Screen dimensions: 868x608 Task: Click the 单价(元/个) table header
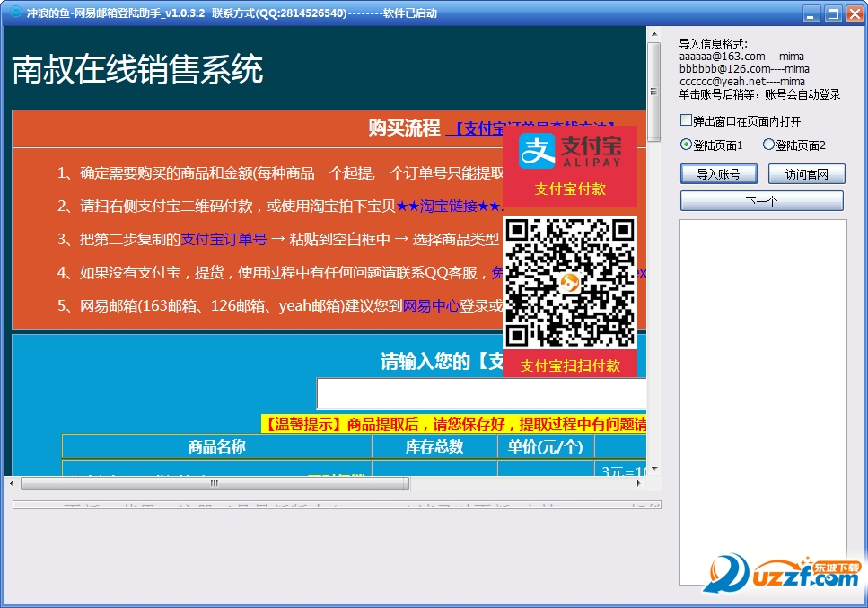pos(546,446)
